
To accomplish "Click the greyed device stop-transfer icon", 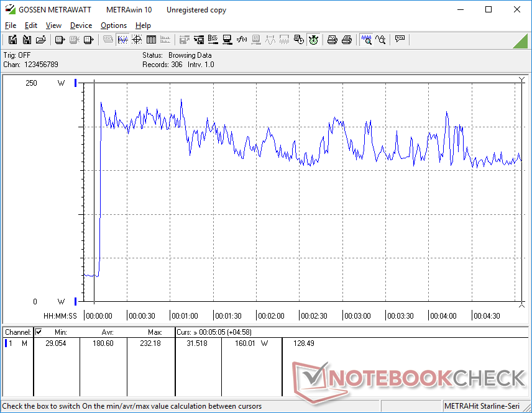I will [x=75, y=40].
